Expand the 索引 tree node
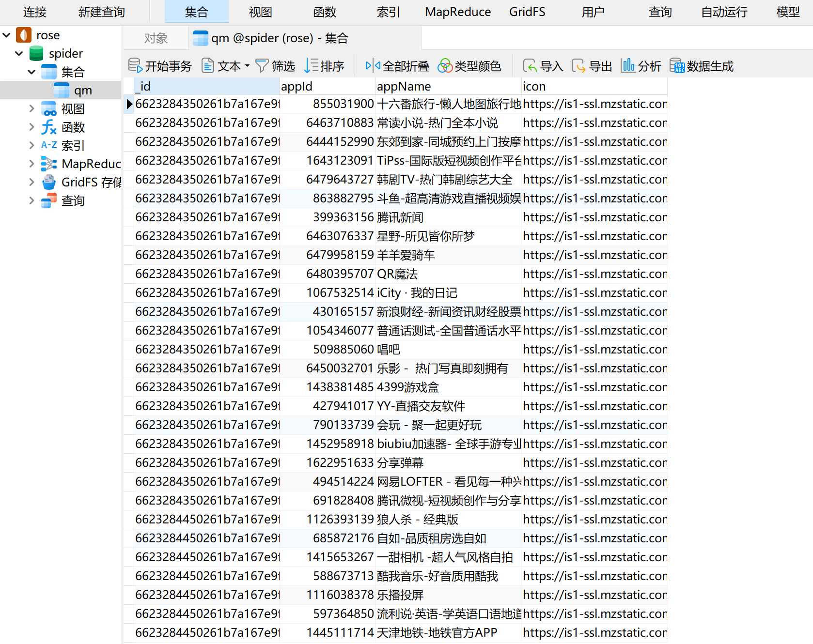The image size is (813, 644). [x=31, y=145]
